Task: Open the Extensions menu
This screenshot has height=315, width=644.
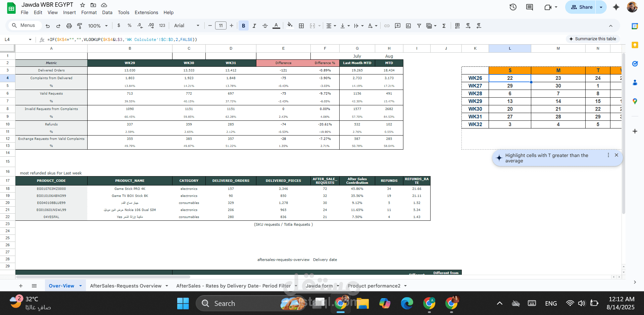Action: coord(146,12)
